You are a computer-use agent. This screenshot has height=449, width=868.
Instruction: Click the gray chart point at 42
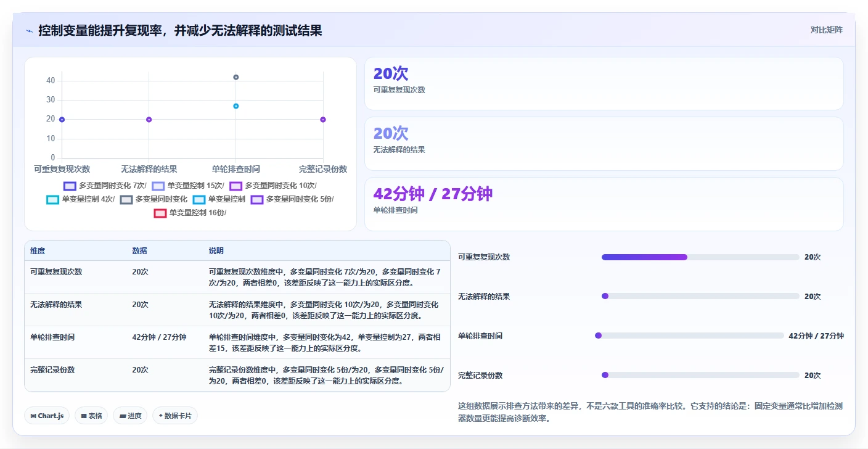point(236,77)
